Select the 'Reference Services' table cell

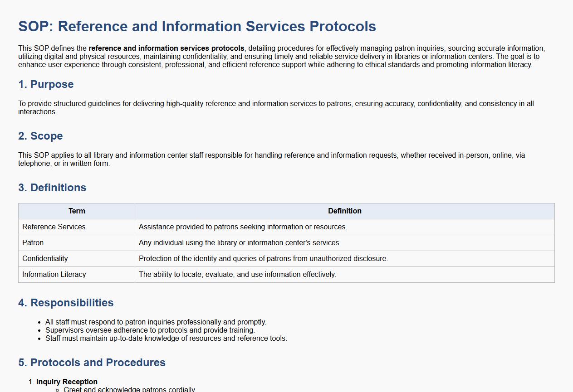(x=54, y=227)
